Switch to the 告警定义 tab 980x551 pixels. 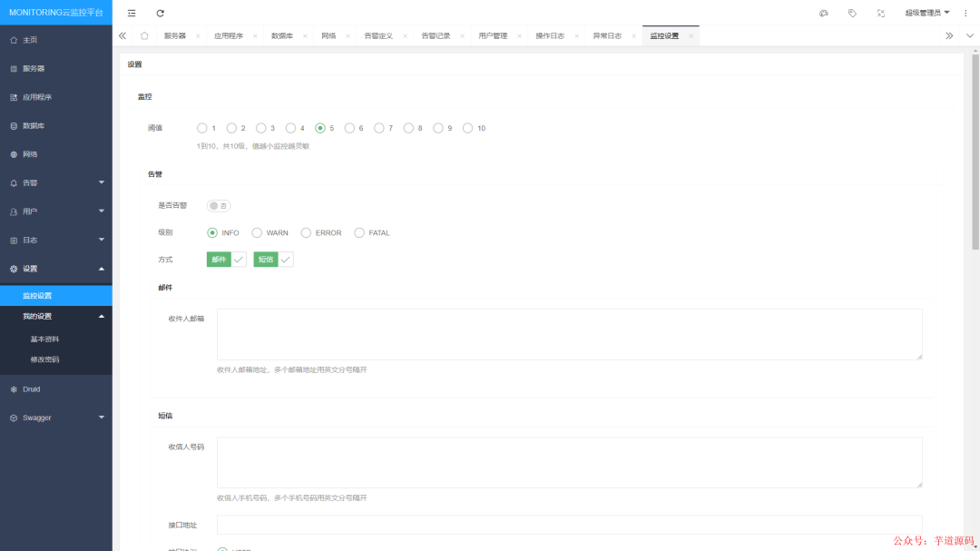pyautogui.click(x=378, y=36)
